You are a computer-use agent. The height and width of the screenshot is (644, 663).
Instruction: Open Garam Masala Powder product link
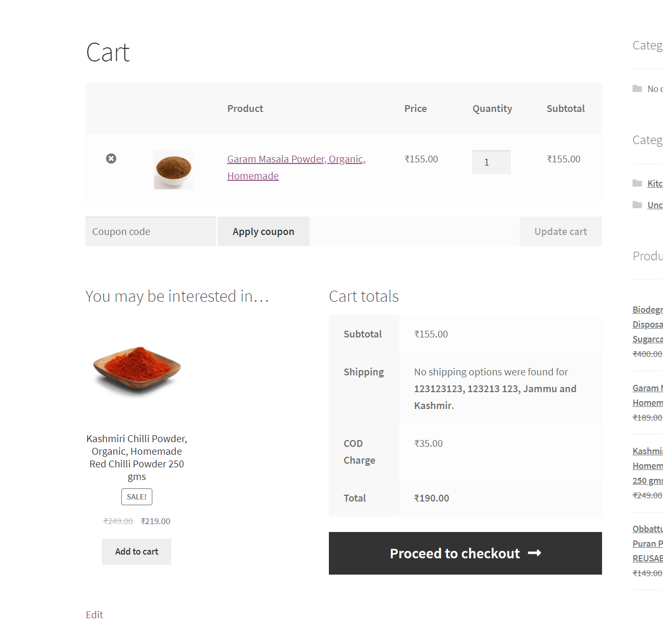click(x=296, y=167)
